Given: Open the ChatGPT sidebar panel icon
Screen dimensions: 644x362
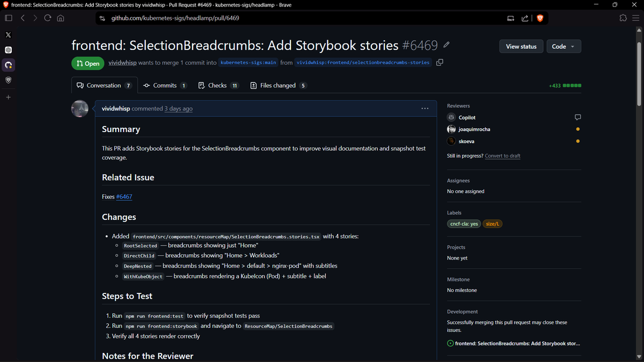Looking at the screenshot, I should coord(8,50).
